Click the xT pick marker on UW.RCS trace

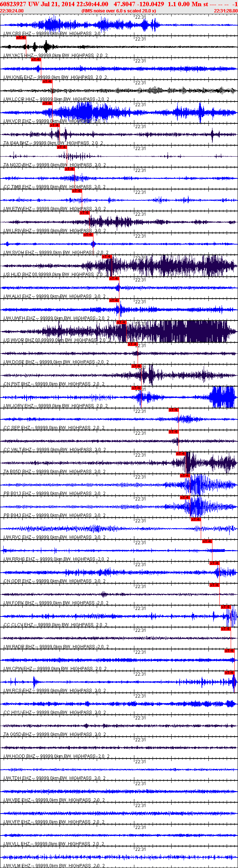click(x=229, y=672)
